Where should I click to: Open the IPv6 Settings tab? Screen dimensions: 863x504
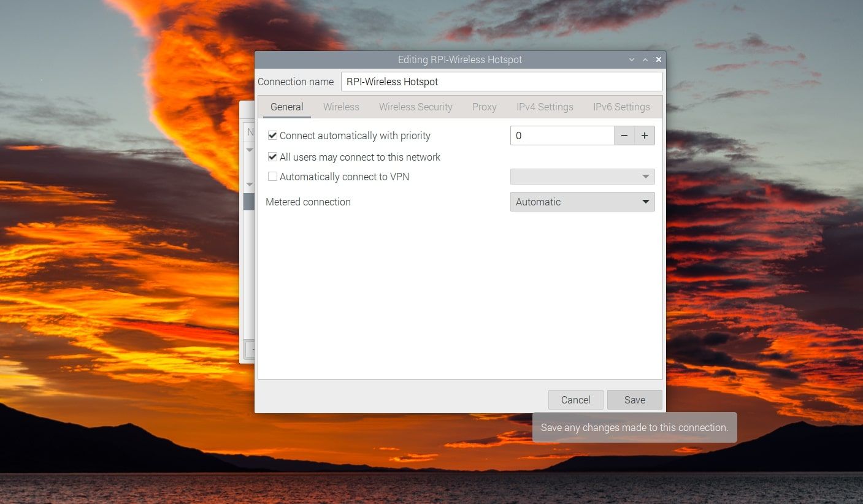coord(621,107)
